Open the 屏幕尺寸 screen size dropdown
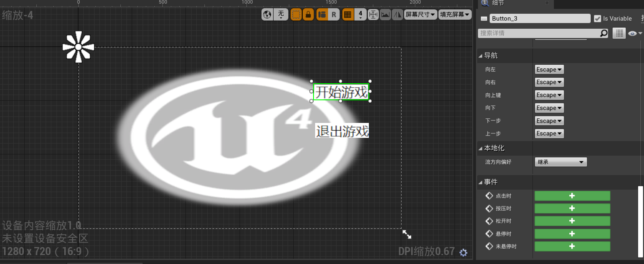The height and width of the screenshot is (264, 644). coord(421,15)
